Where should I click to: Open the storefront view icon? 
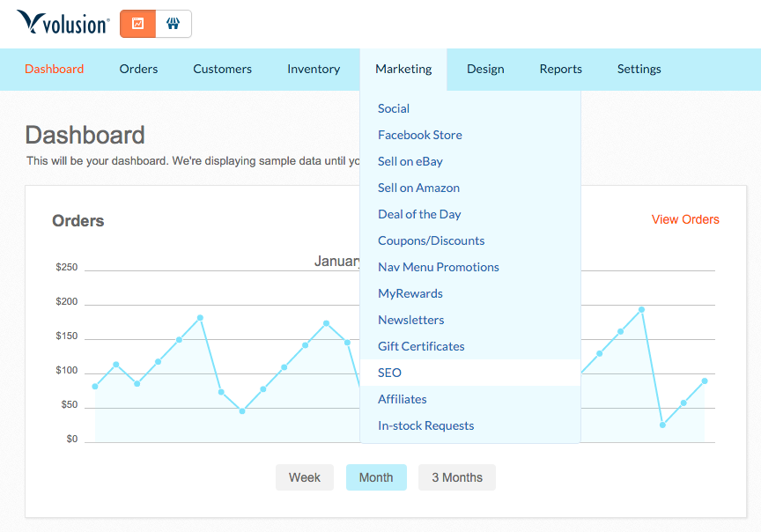(174, 24)
